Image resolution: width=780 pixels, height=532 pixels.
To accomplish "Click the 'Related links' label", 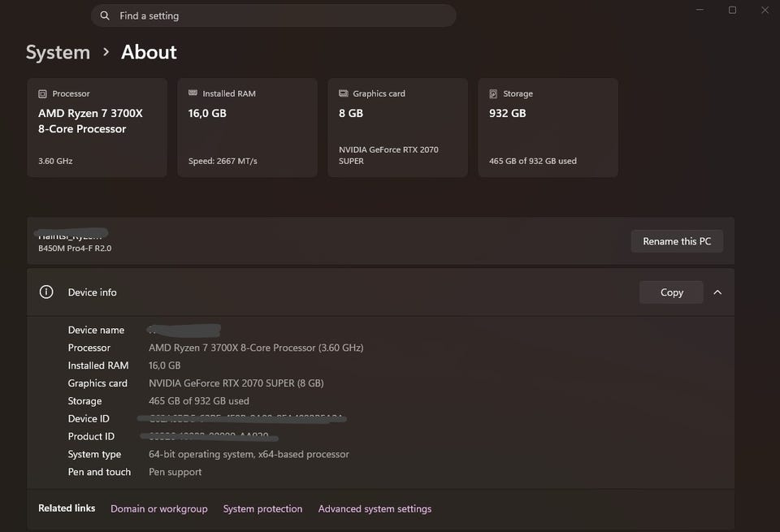I will (67, 508).
